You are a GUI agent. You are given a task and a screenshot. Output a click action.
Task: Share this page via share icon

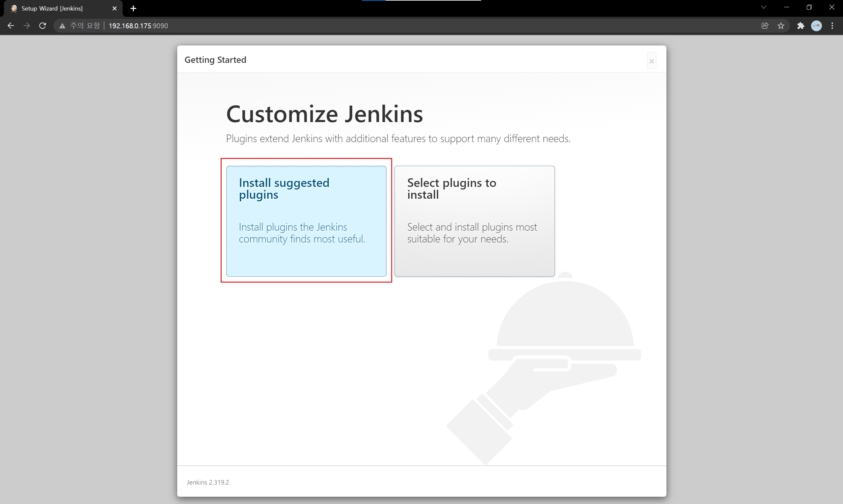[x=765, y=26]
